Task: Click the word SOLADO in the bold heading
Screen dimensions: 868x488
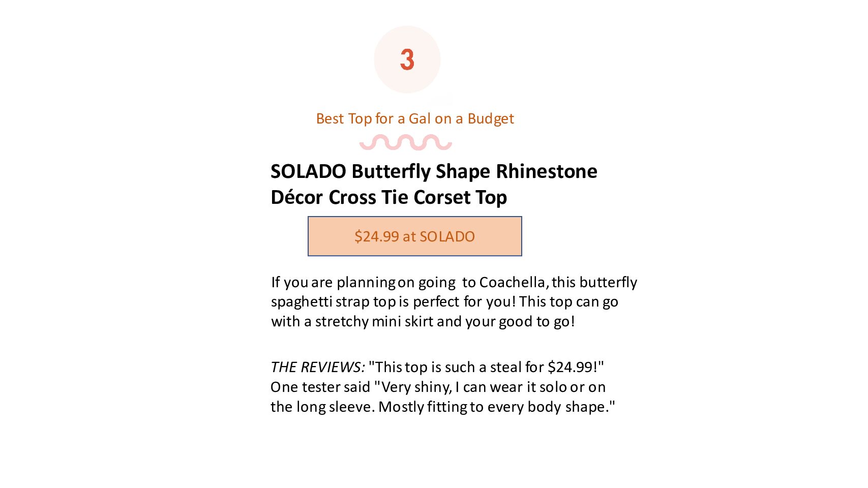Action: point(308,171)
